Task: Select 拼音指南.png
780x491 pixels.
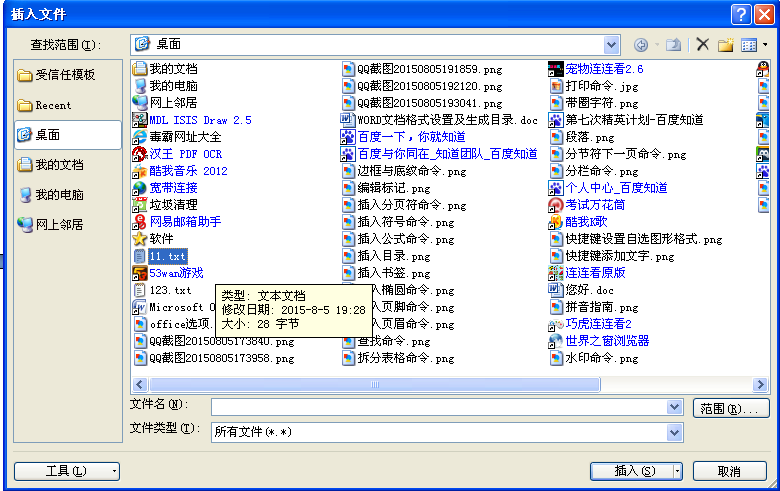Action: pos(594,307)
